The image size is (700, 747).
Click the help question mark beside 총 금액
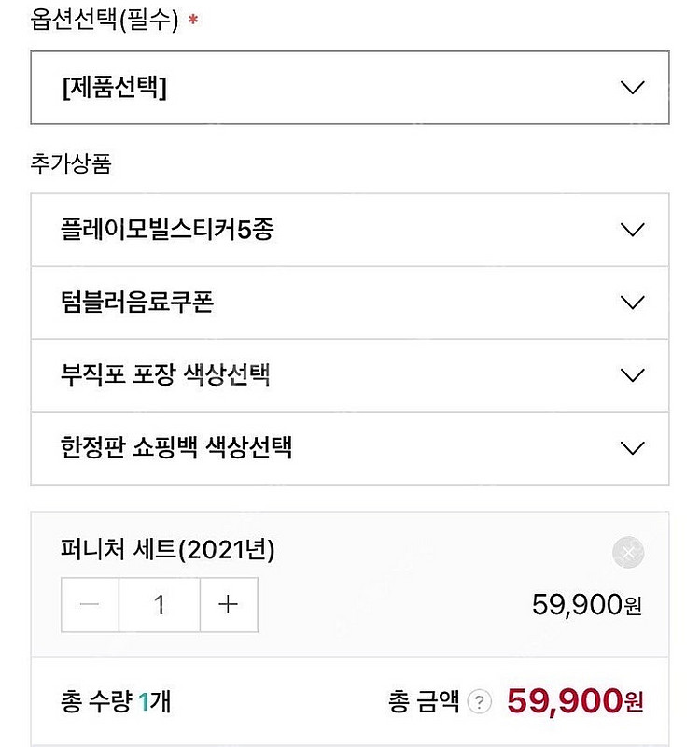[x=480, y=701]
